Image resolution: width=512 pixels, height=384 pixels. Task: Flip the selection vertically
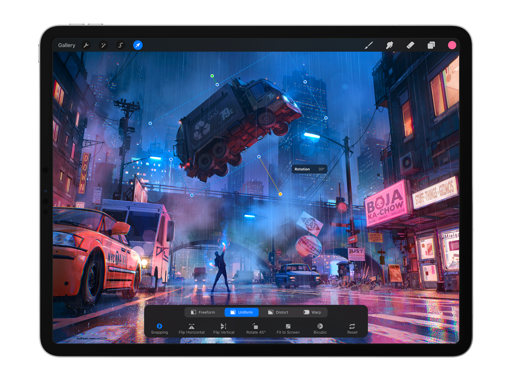224,328
